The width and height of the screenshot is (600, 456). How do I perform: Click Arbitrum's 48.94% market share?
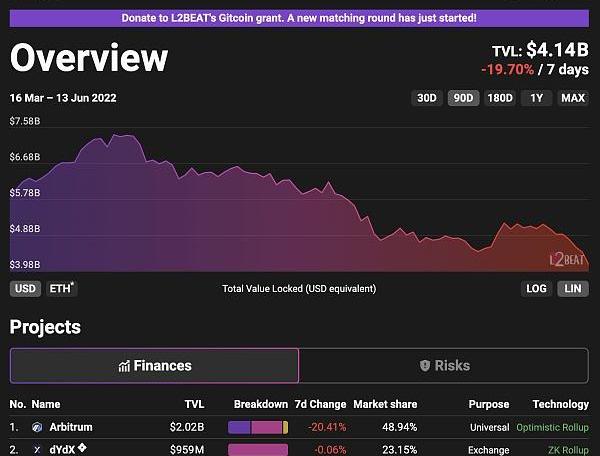point(399,427)
